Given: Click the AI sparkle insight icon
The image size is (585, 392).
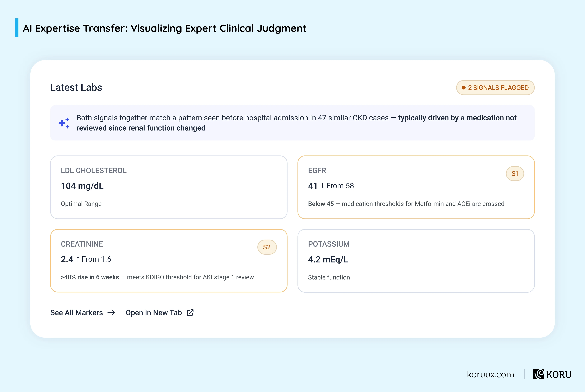Looking at the screenshot, I should point(64,123).
